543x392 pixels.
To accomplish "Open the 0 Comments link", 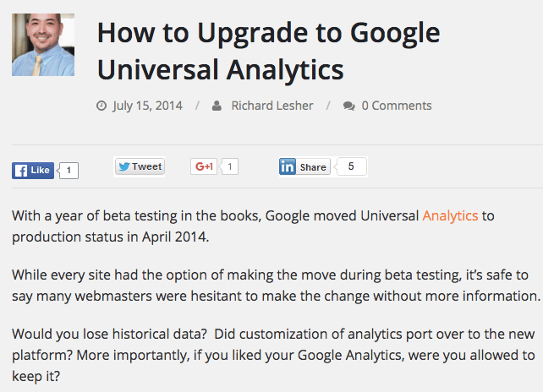I will click(397, 106).
